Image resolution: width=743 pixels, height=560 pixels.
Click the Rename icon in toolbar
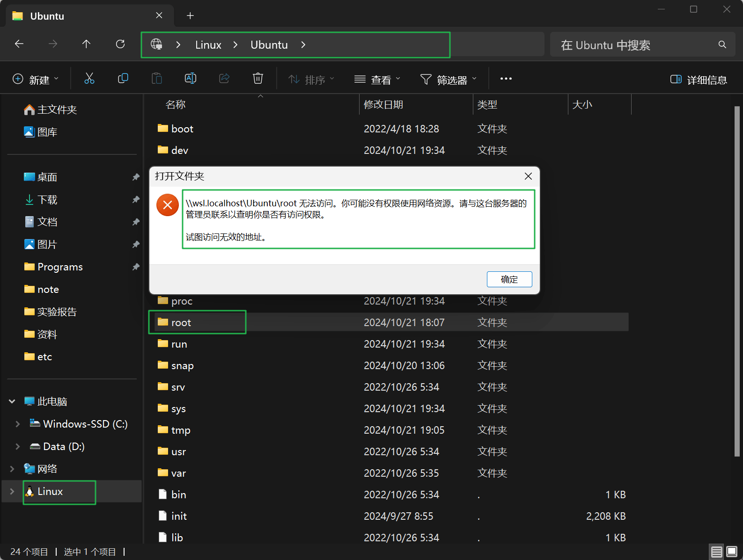click(191, 79)
